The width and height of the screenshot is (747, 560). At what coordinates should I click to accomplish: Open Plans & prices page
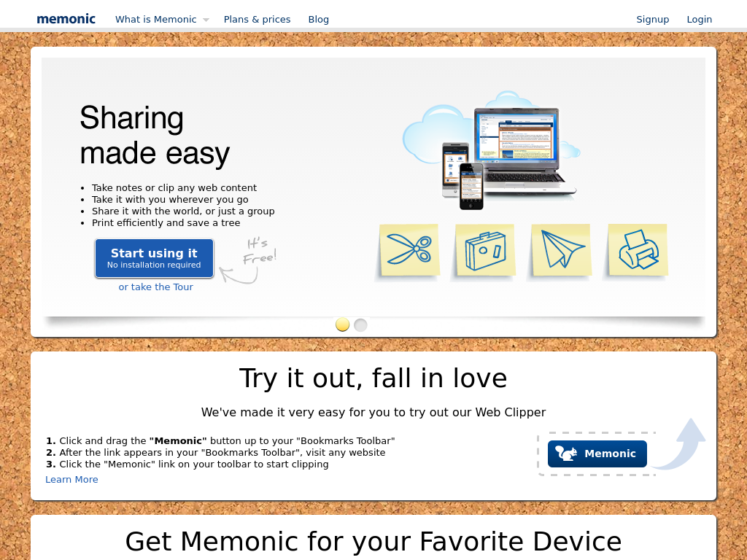[x=258, y=19]
